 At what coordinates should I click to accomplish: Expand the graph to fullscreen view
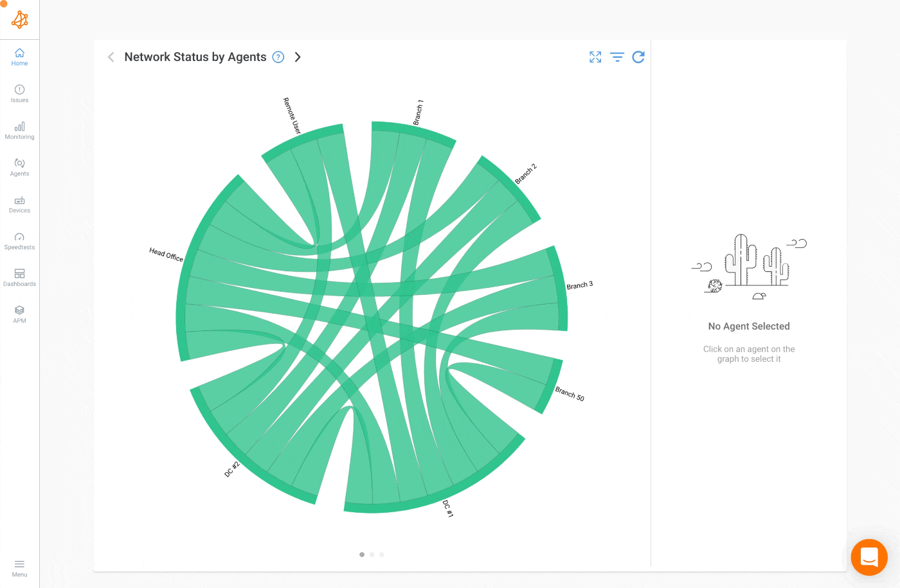(595, 57)
